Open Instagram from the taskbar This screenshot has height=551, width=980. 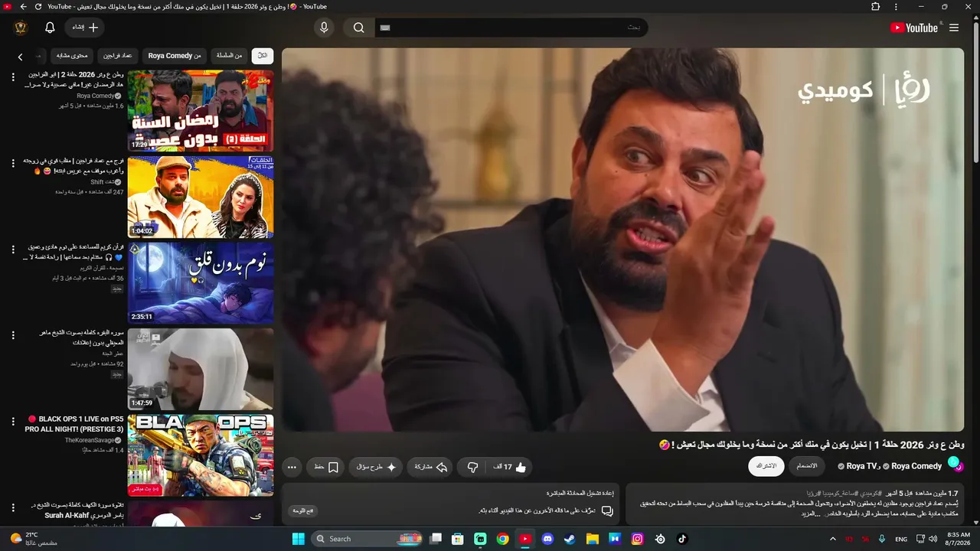click(x=637, y=539)
